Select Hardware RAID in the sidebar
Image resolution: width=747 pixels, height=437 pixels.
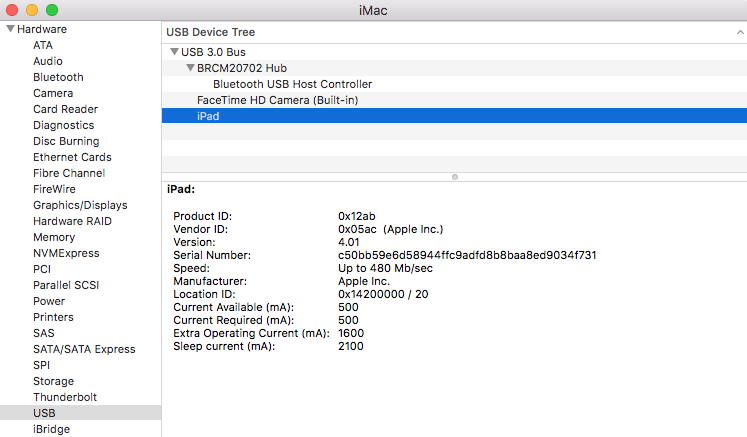point(72,221)
